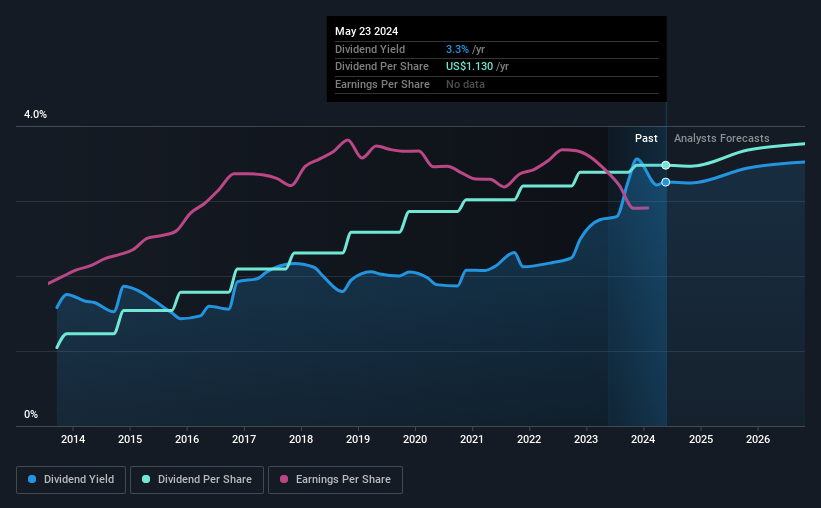This screenshot has height=508, width=821.
Task: Click the 3.3% dividend yield value
Action: (x=457, y=49)
